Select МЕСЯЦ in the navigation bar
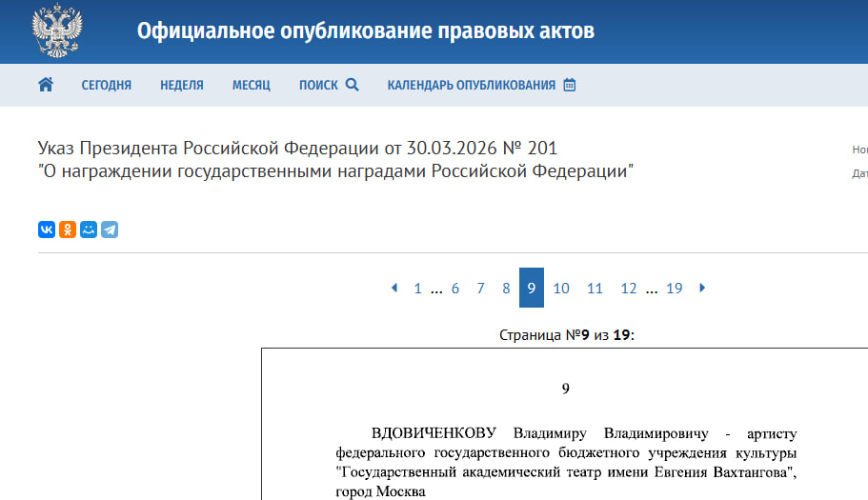This screenshot has width=868, height=500. (x=252, y=85)
